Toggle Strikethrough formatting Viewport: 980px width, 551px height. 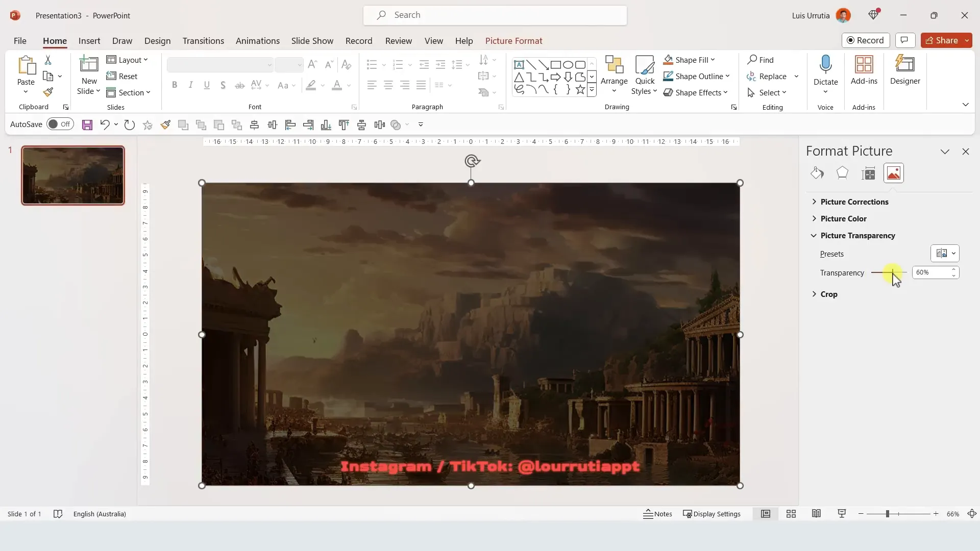coord(239,85)
